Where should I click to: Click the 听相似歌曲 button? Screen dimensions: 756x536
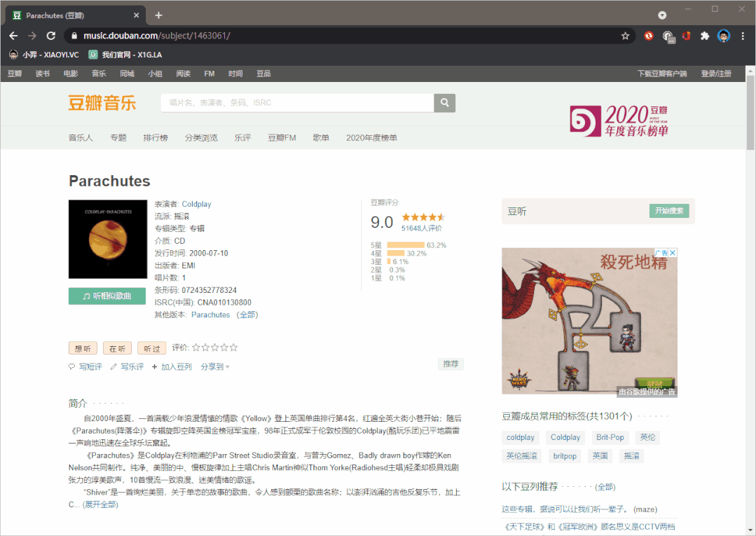[107, 296]
